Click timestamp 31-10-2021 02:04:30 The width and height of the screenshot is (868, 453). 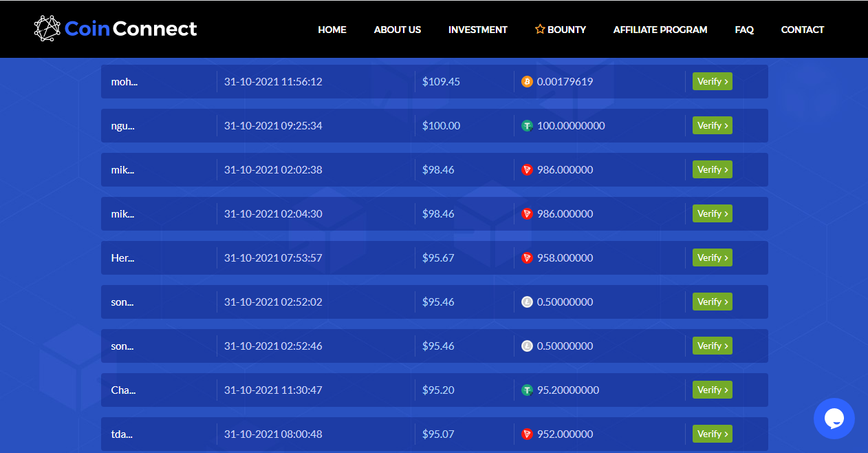tap(273, 214)
